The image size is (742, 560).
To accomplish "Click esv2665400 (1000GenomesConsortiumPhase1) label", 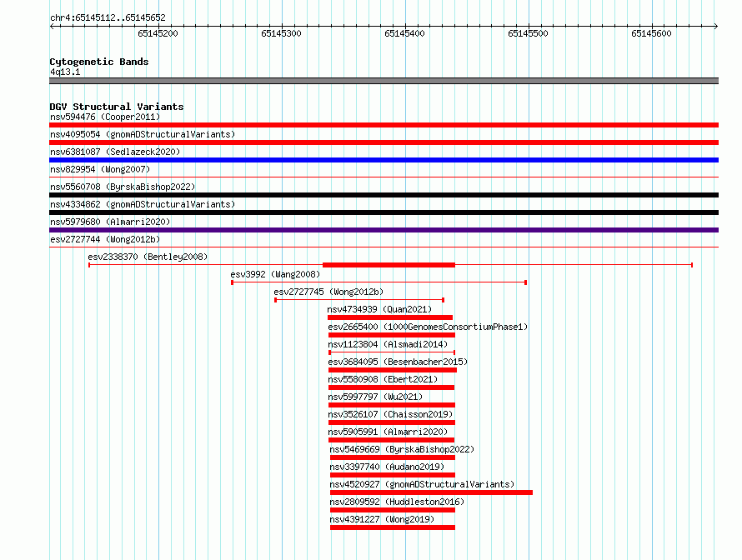I will [x=428, y=327].
